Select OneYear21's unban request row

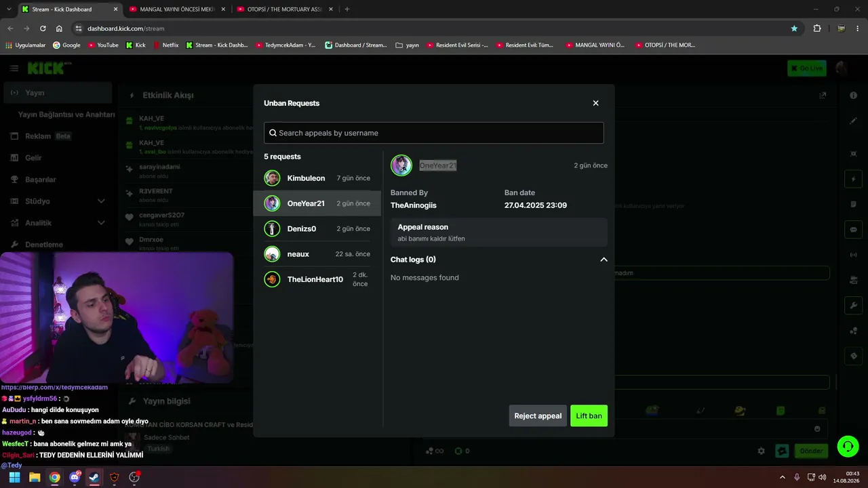tap(317, 203)
